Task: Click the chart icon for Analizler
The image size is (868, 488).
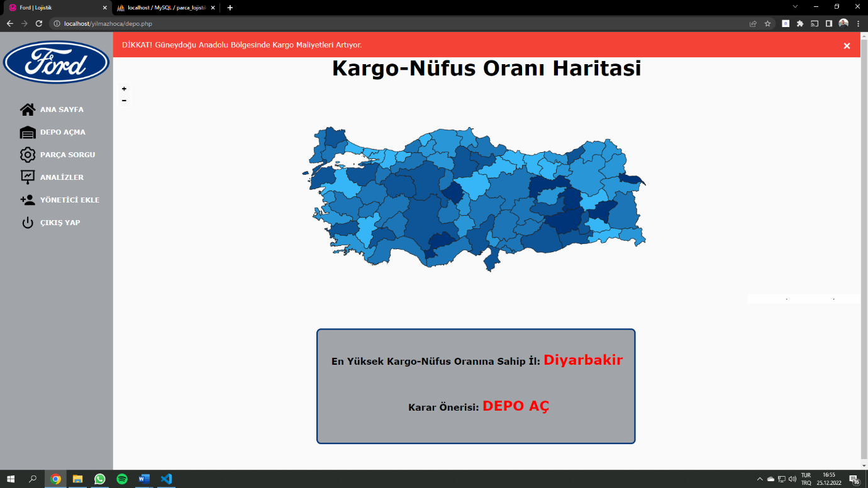Action: tap(28, 177)
